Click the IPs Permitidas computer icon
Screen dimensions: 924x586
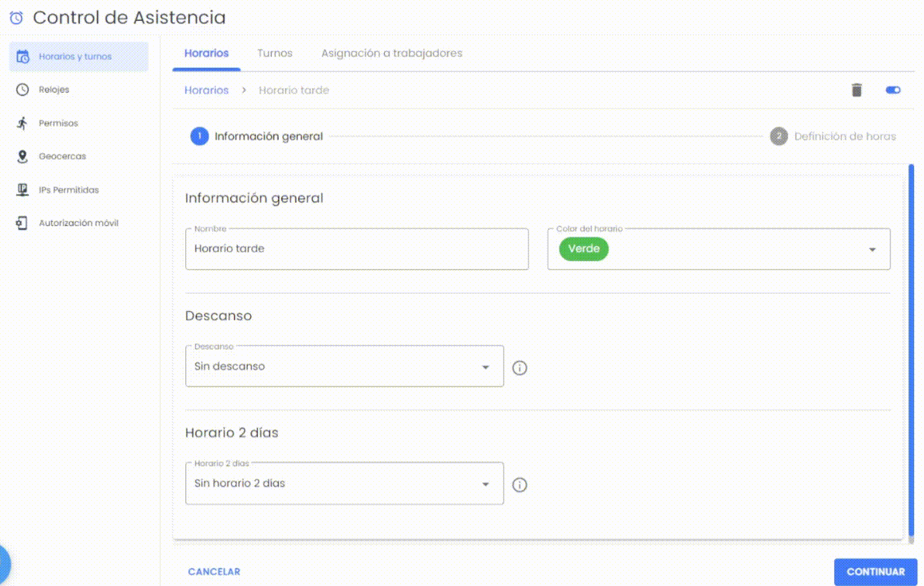coord(22,190)
